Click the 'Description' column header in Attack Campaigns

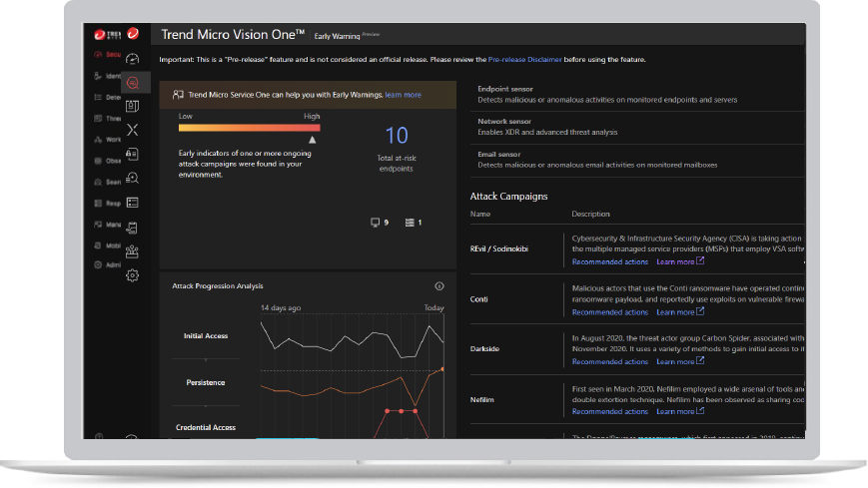point(590,215)
